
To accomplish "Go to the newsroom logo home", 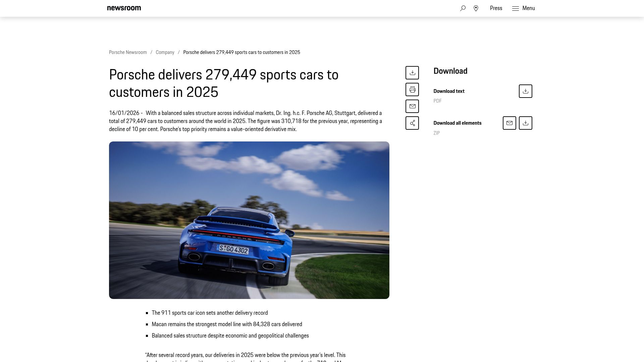I will 124,8.
